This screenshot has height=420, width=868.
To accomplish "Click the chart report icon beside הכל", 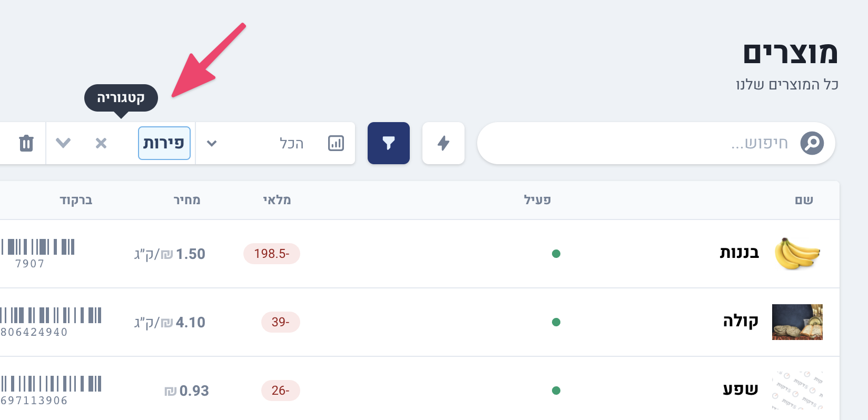I will point(336,143).
